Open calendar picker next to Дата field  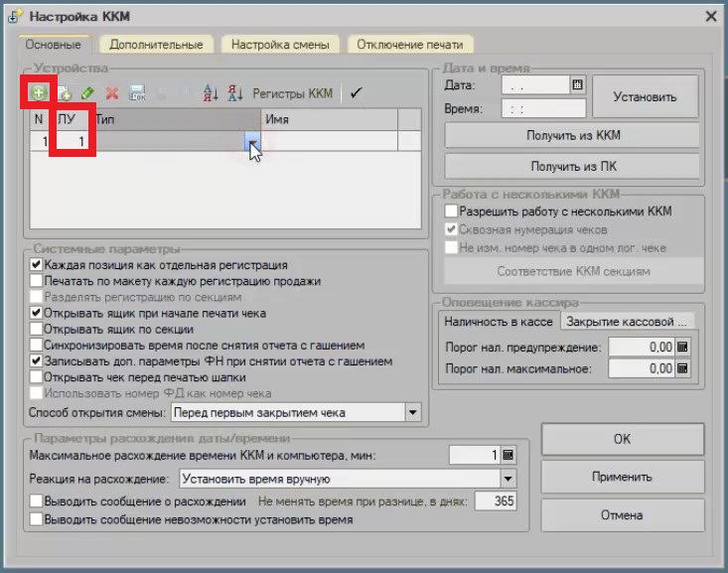tap(577, 84)
